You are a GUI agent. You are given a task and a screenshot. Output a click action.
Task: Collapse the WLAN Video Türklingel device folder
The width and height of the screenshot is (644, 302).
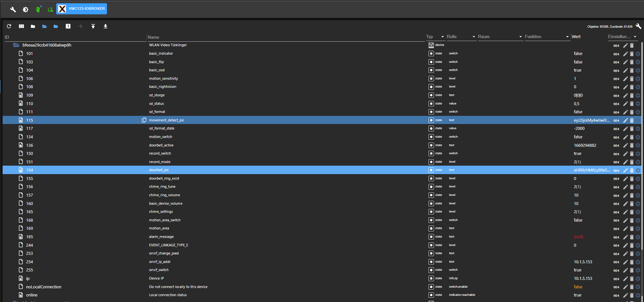pyautogui.click(x=16, y=45)
